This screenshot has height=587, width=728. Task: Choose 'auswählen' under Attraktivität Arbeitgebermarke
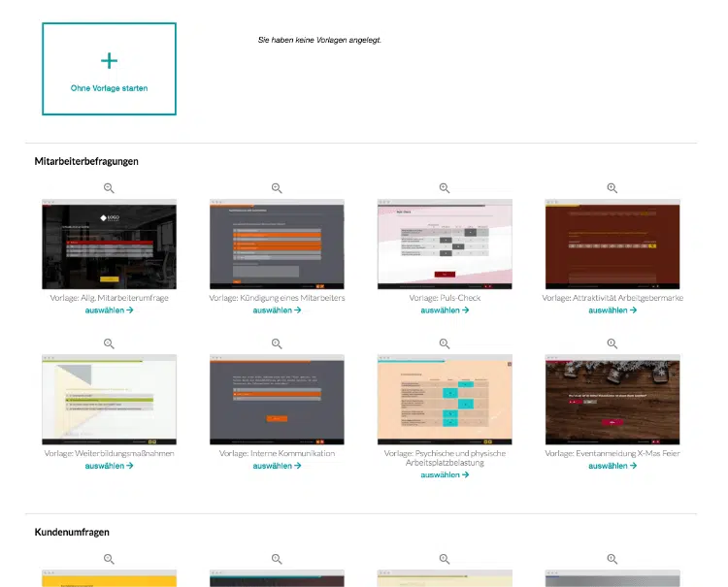(612, 310)
